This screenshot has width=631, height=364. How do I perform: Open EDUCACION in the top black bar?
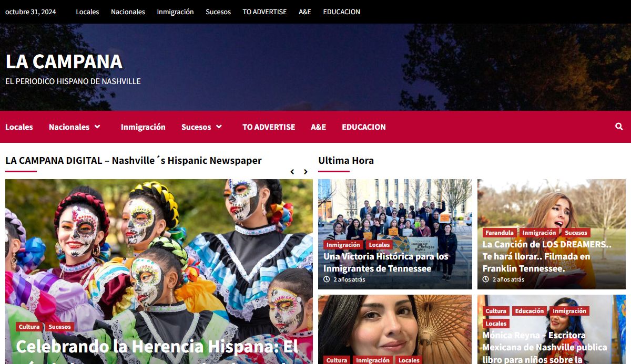342,12
